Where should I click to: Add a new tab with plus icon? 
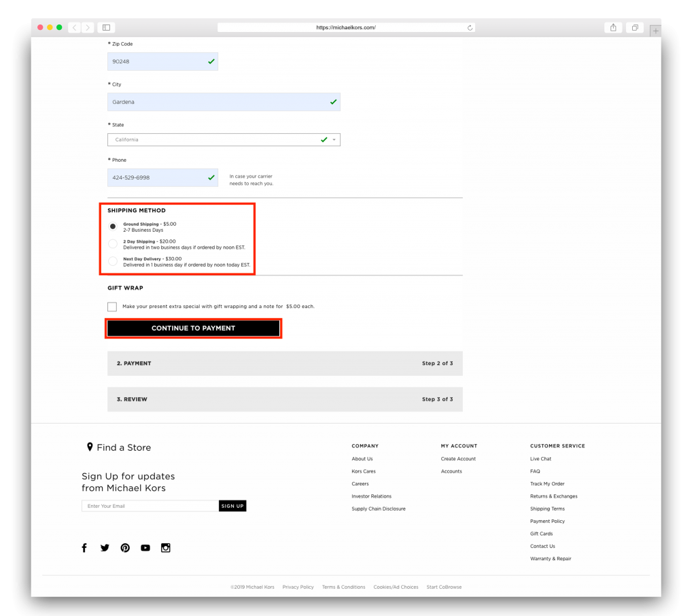[x=656, y=31]
